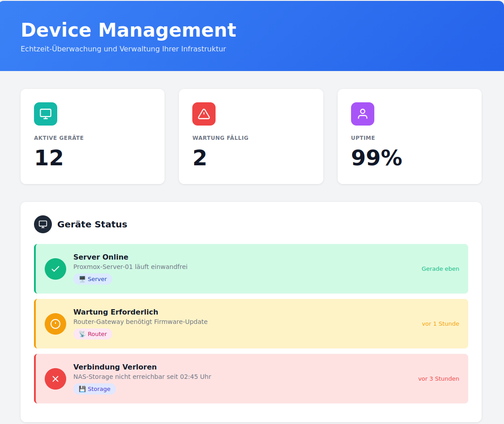Open the Aktive Geräte stat card
504x424 pixels.
(92, 136)
